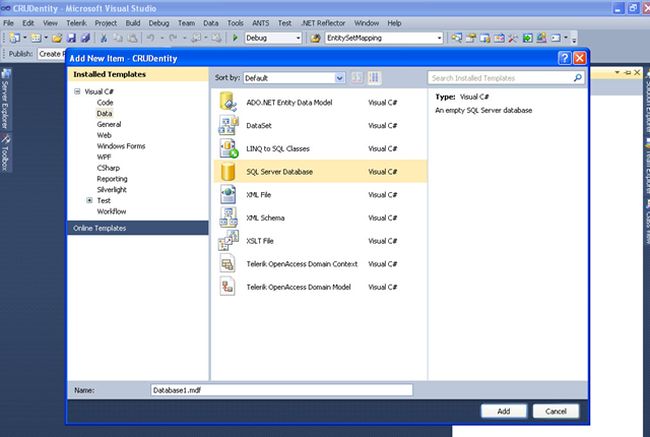Select the WPF category

point(104,157)
